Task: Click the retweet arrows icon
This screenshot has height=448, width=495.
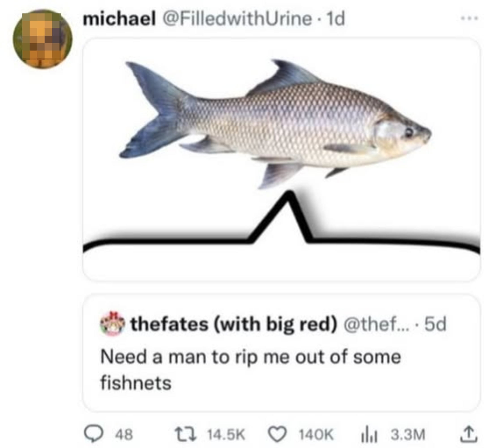Action: point(186,435)
